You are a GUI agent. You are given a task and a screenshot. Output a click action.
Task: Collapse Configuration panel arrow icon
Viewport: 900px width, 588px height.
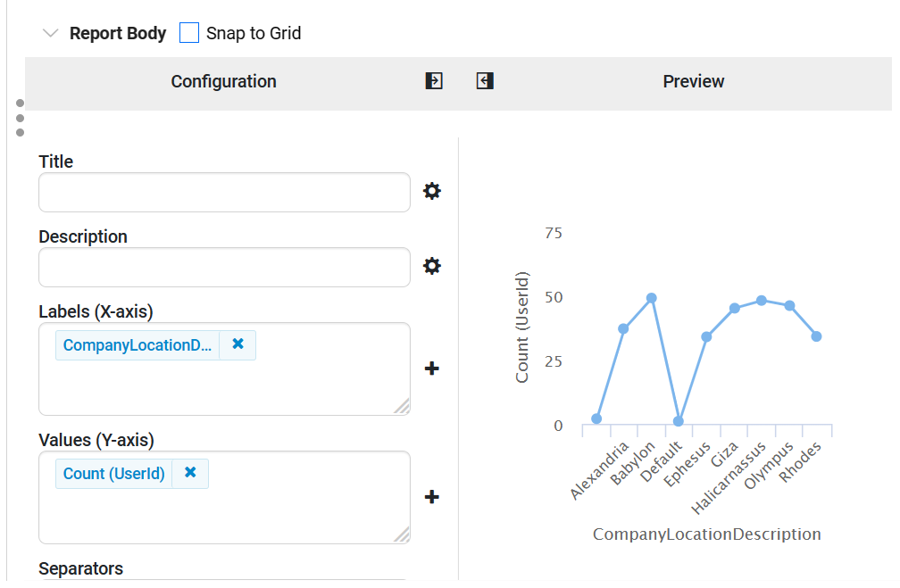coord(434,81)
